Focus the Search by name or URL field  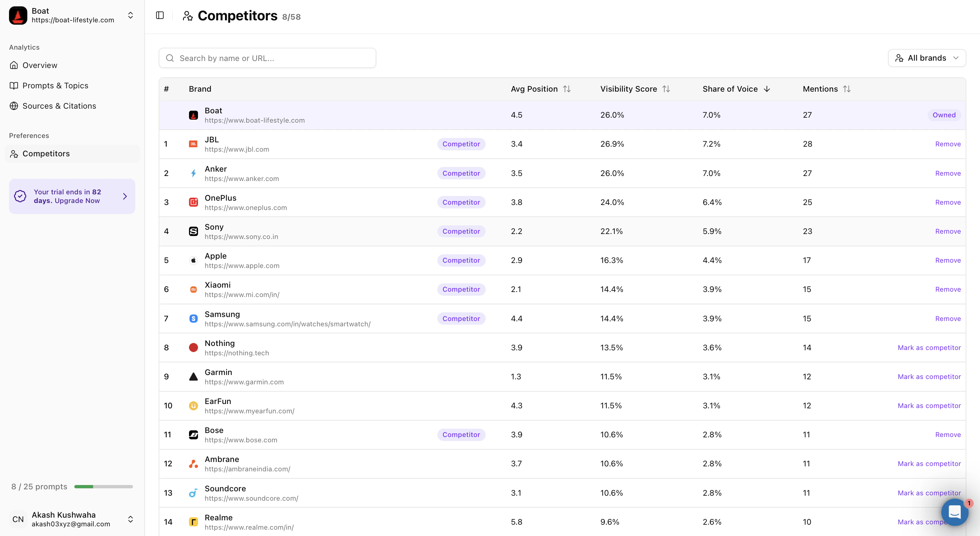(x=267, y=58)
